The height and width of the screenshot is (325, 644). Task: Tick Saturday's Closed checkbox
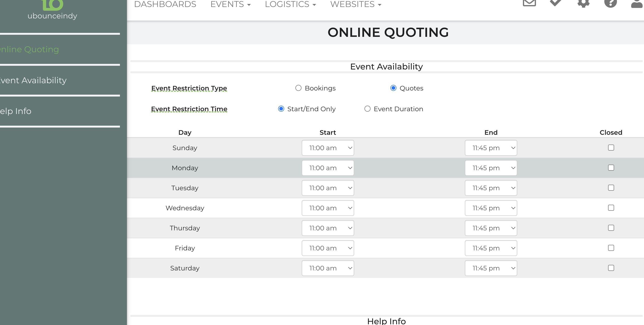tap(611, 268)
